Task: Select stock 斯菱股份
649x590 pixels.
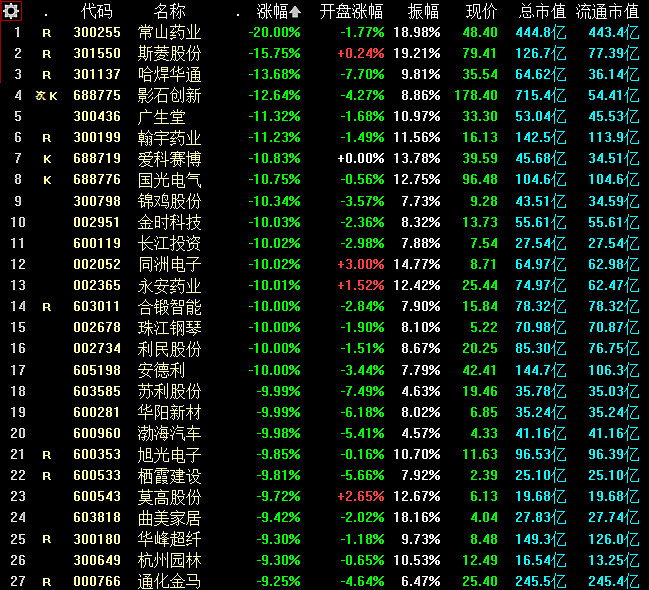Action: (x=169, y=53)
